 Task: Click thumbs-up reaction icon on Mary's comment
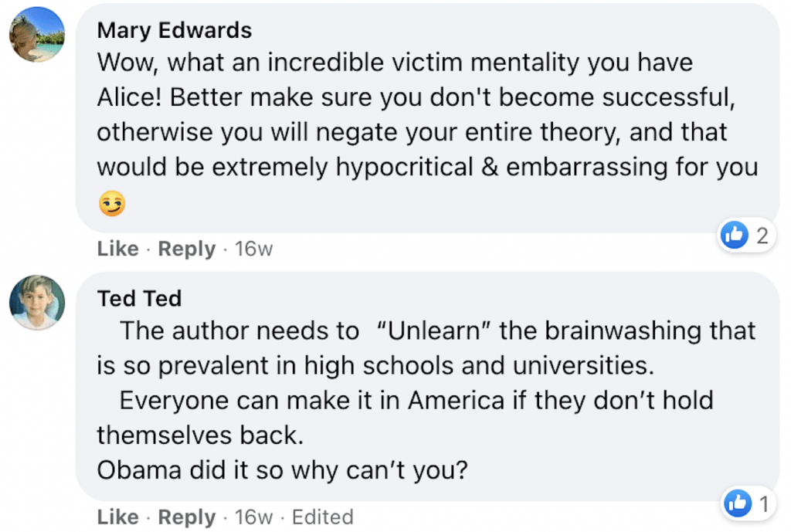tap(734, 236)
